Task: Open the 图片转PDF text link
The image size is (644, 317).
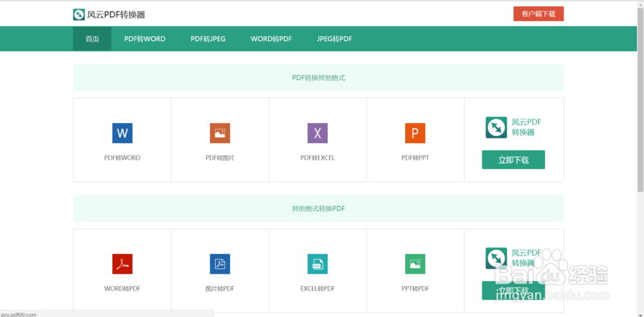Action: 220,289
